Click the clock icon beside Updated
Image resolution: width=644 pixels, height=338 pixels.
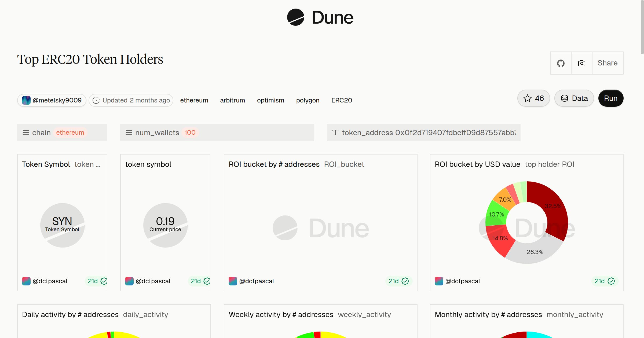coord(96,100)
